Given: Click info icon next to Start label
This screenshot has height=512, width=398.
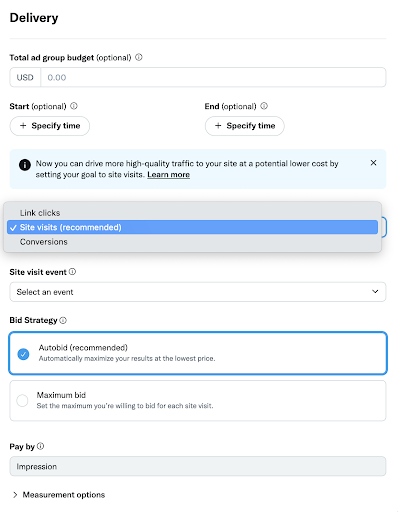Looking at the screenshot, I should [x=74, y=106].
